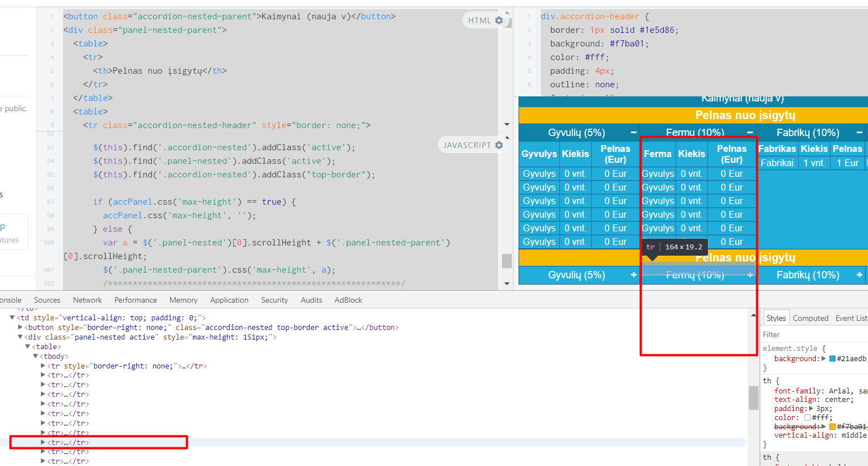
Task: Collapse the tbody element in Elements panel
Action: (x=35, y=356)
